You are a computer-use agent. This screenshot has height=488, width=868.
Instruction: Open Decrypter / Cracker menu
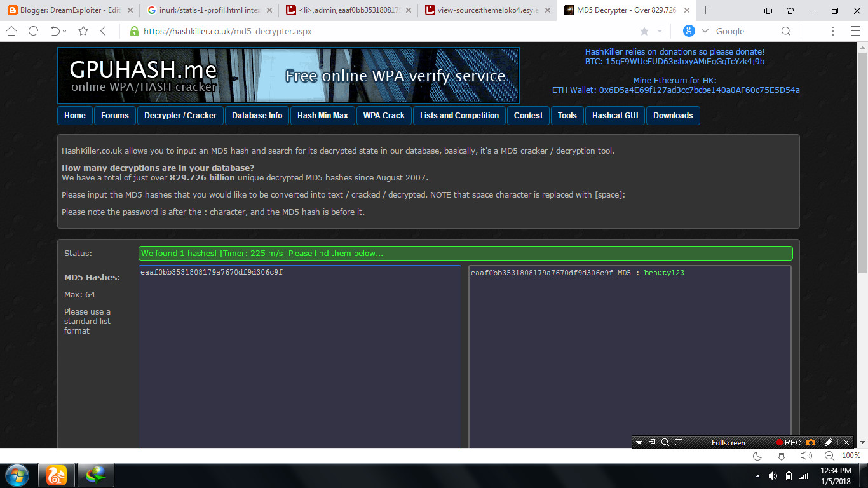(x=180, y=116)
